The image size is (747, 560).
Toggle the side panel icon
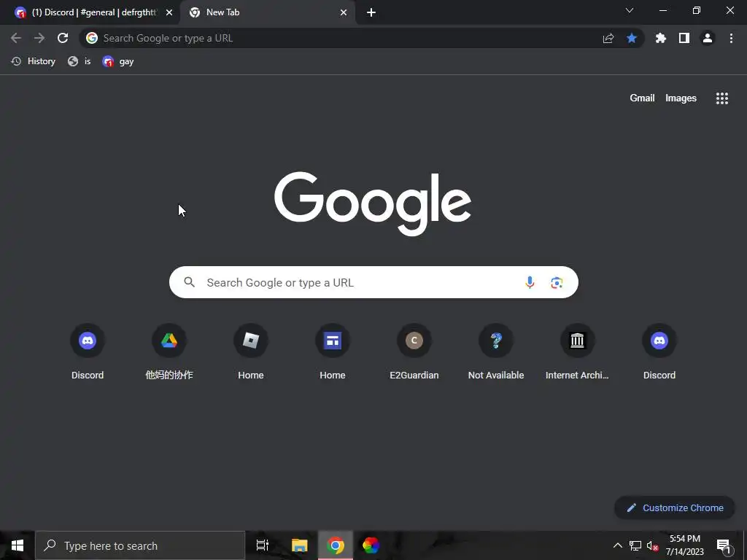click(684, 38)
